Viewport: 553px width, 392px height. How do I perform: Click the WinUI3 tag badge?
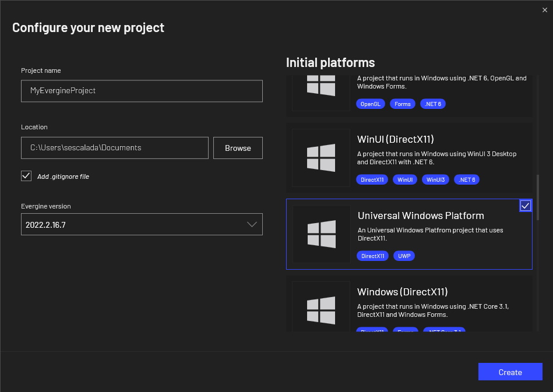pos(435,179)
